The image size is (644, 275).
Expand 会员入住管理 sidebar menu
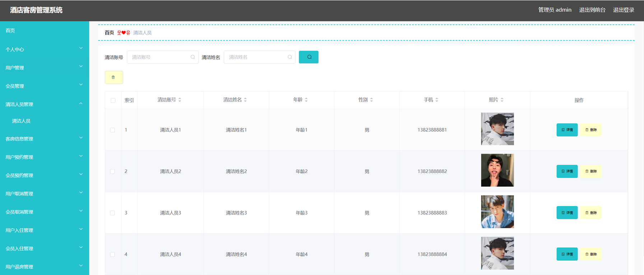(45, 249)
